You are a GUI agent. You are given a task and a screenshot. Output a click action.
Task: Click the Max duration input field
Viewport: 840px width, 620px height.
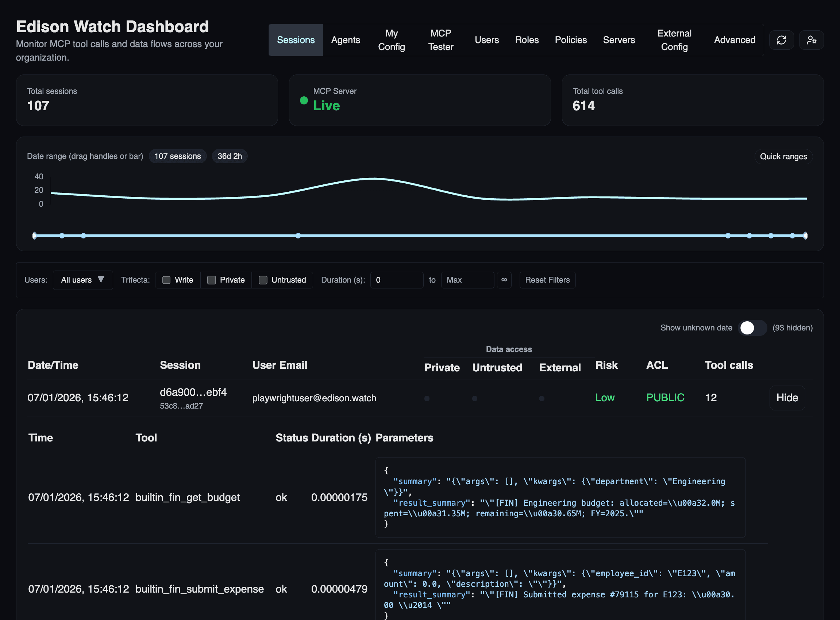(467, 280)
